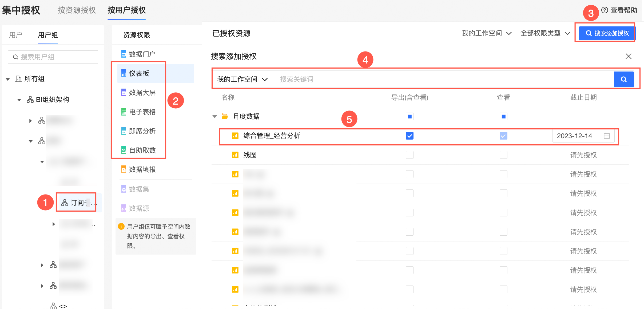
Task: Click the dashboard icon beside 仪表板
Action: coord(124,73)
